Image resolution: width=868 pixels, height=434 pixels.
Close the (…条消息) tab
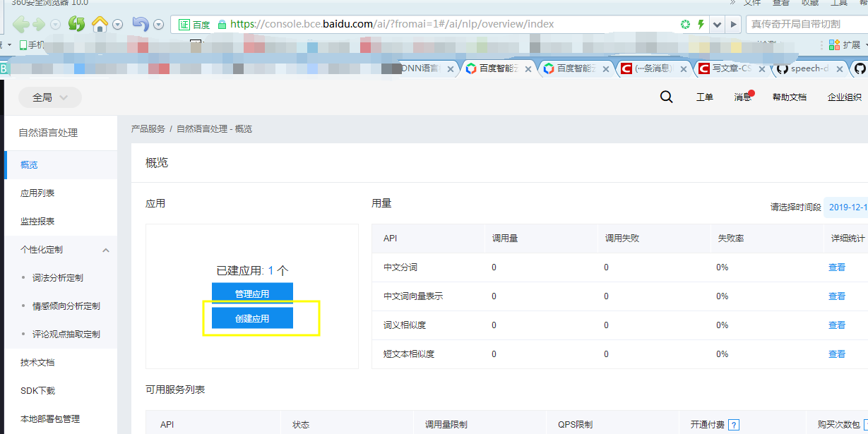pos(683,69)
